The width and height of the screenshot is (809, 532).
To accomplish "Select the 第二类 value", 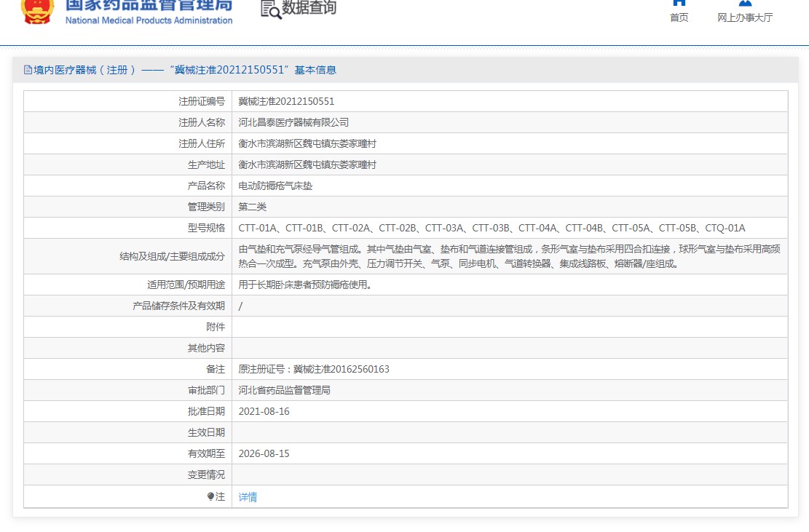I will pos(252,207).
